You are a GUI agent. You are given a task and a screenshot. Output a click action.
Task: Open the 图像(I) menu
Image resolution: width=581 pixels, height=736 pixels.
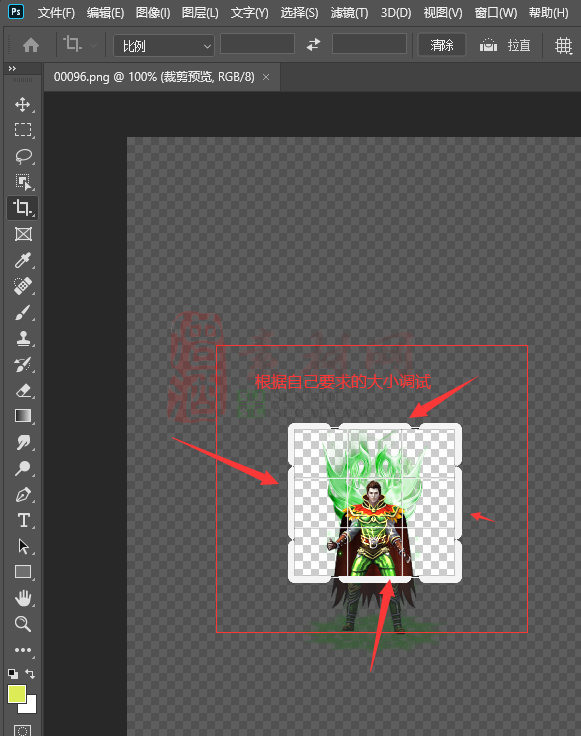(x=153, y=13)
